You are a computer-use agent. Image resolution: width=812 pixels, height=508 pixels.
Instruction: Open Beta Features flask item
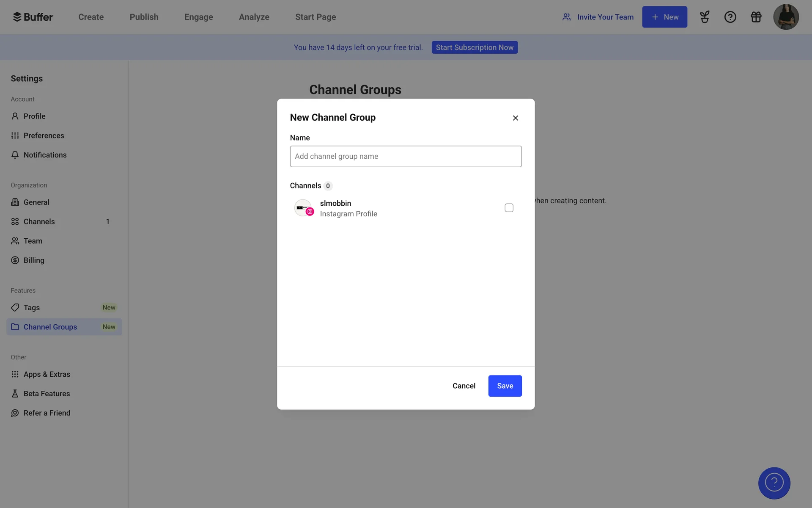[x=47, y=394]
